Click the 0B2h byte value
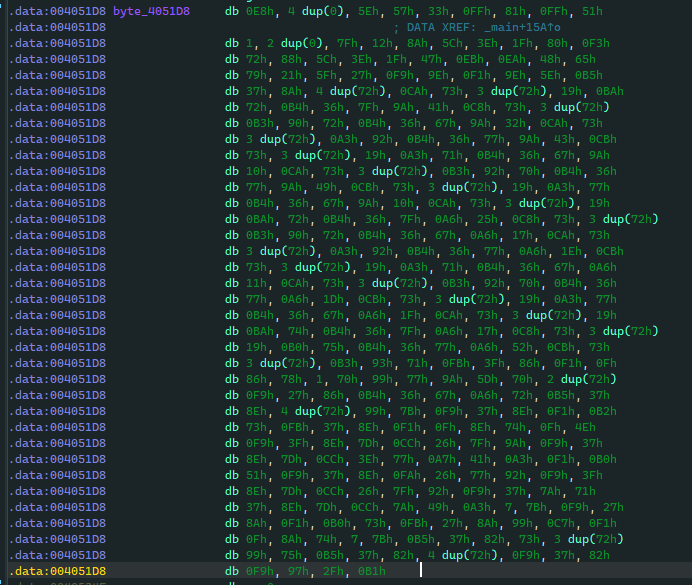Viewport: 692px width, 585px height. click(x=603, y=411)
